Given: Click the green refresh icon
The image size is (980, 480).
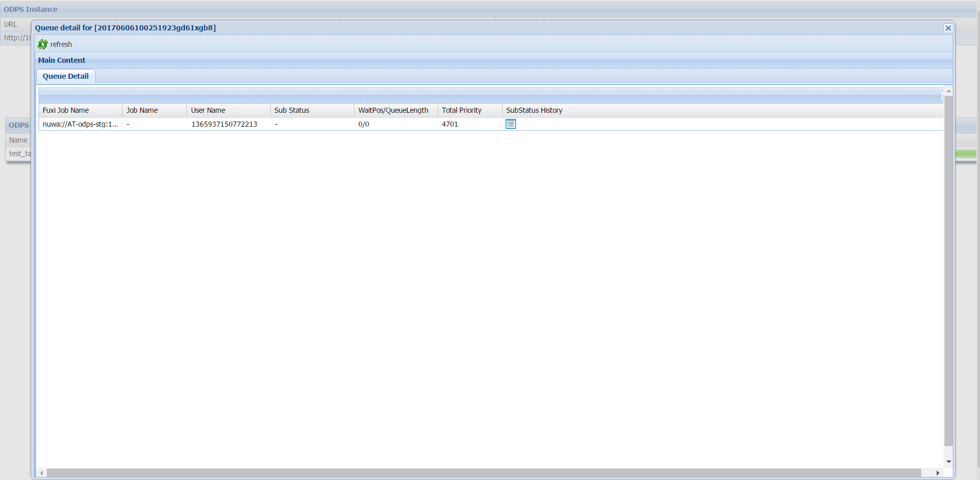Looking at the screenshot, I should [x=43, y=44].
